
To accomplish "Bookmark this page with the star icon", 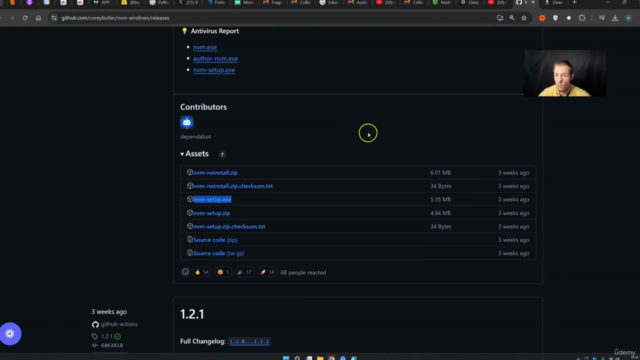I will click(524, 18).
